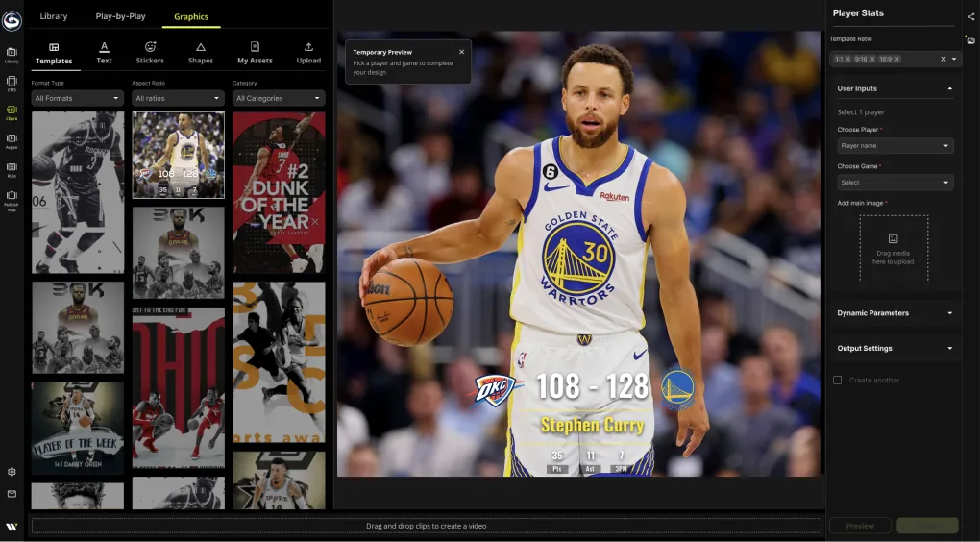Viewport: 980px width, 542px height.
Task: Click the Stephen Curry name on canvas
Action: (592, 425)
